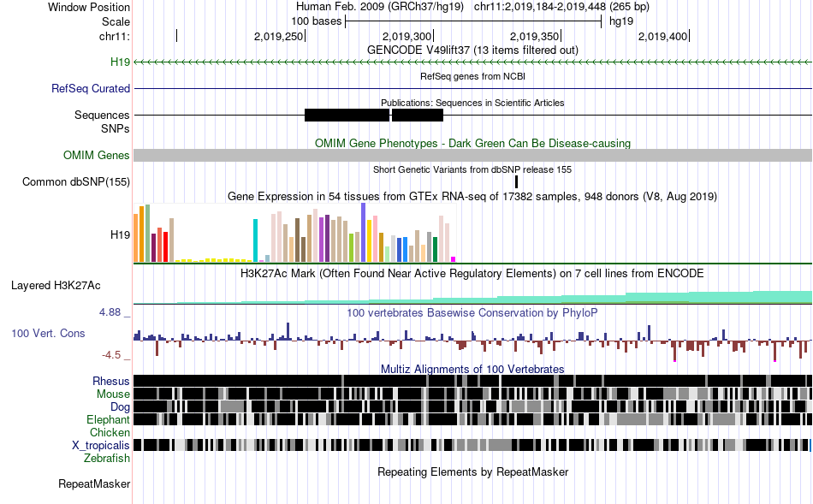Click the 4.88 PhyloP upper value
The width and height of the screenshot is (813, 504).
(110, 312)
